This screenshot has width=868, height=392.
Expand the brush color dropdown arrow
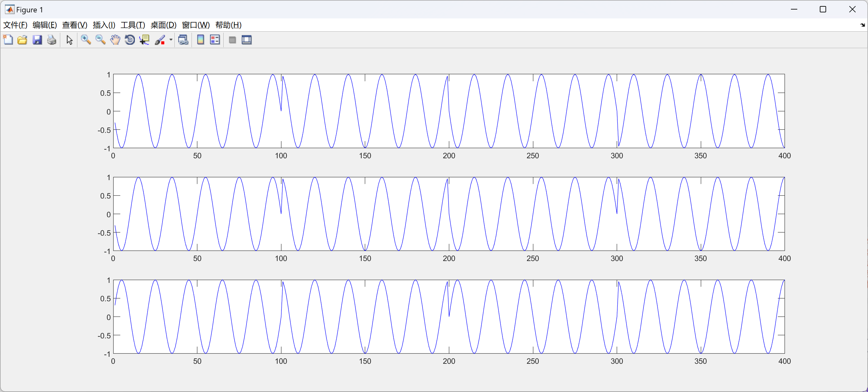(171, 40)
